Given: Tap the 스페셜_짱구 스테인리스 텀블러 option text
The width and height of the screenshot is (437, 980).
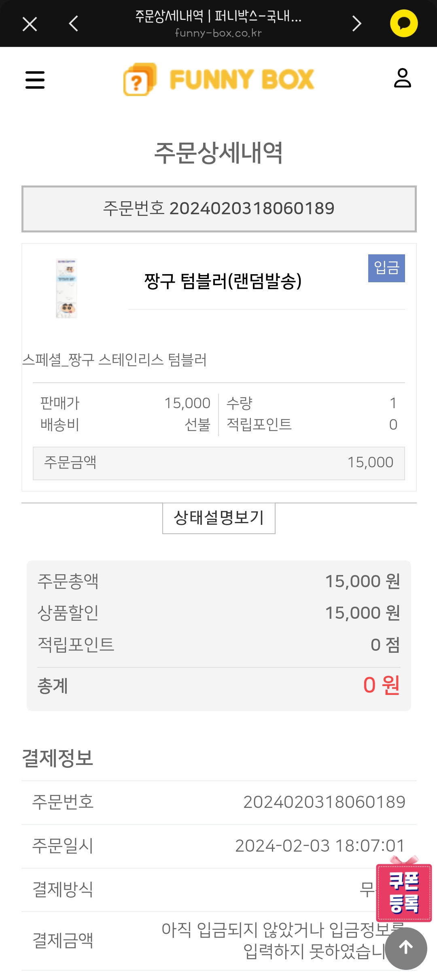Looking at the screenshot, I should [x=115, y=360].
